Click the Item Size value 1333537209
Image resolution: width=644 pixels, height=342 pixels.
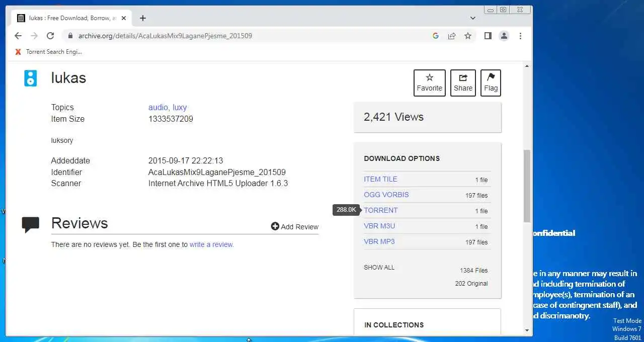[171, 119]
